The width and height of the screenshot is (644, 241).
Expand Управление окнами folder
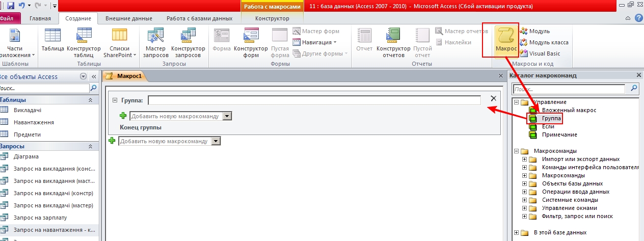point(525,208)
